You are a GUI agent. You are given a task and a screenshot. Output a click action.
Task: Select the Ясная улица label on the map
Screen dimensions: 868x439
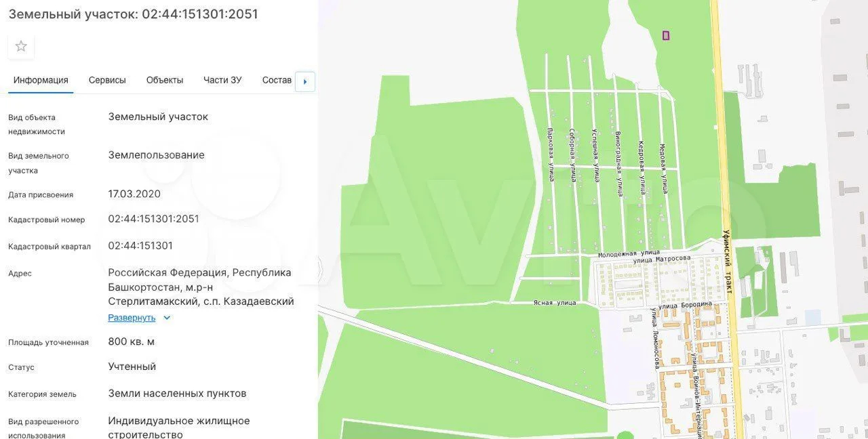pyautogui.click(x=554, y=303)
